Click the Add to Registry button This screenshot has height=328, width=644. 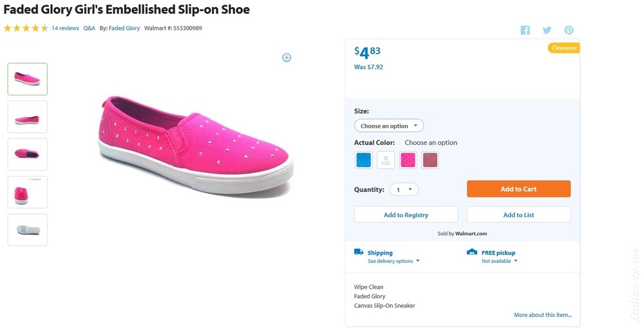pyautogui.click(x=406, y=215)
